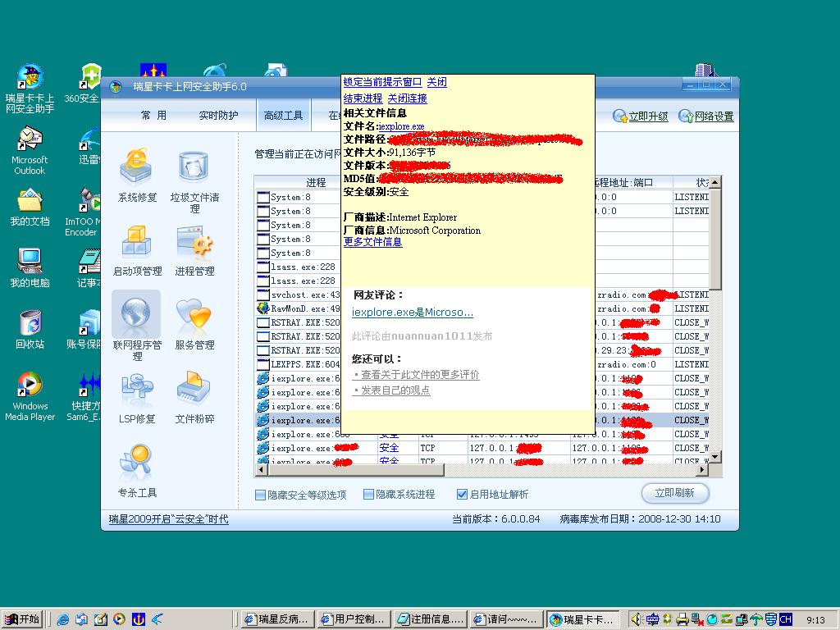Click 关闭 link in tooltip header
Screen dimensions: 840x630
coord(437,82)
